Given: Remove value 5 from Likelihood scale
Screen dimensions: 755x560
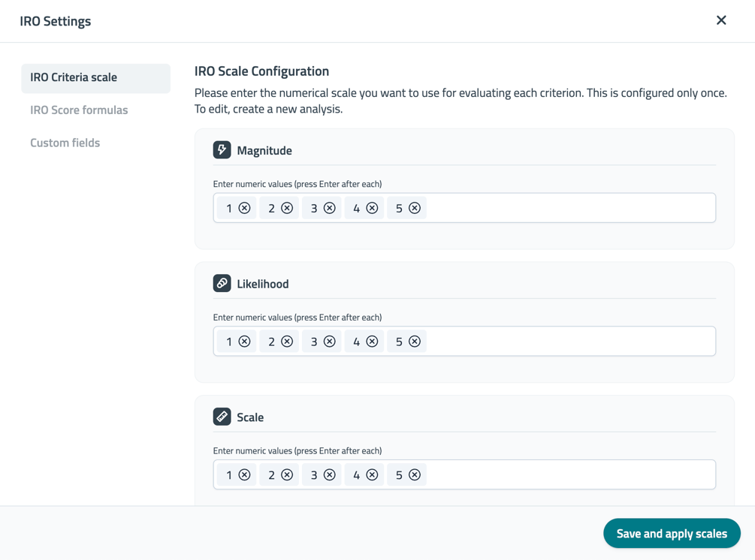Looking at the screenshot, I should click(415, 341).
